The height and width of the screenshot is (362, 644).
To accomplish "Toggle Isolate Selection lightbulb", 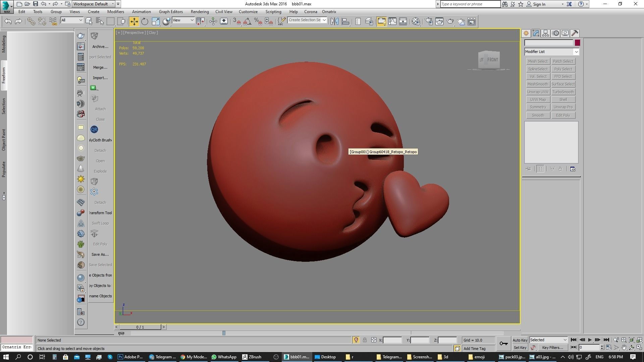I will tap(356, 340).
